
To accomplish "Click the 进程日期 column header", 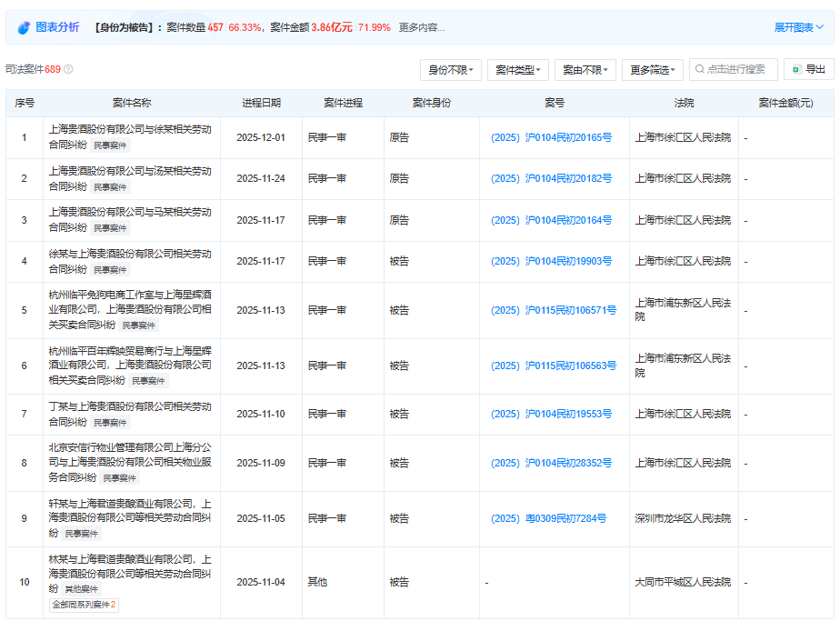I will point(261,104).
